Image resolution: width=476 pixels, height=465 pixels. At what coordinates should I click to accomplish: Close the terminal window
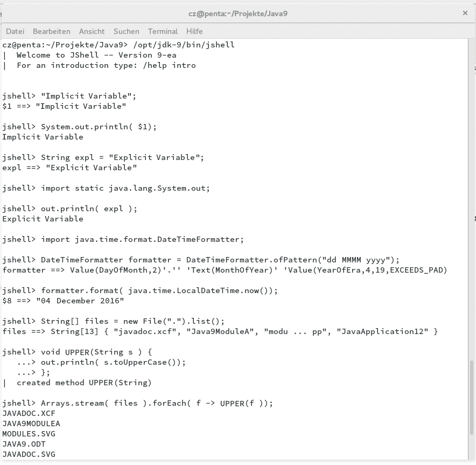pyautogui.click(x=465, y=13)
